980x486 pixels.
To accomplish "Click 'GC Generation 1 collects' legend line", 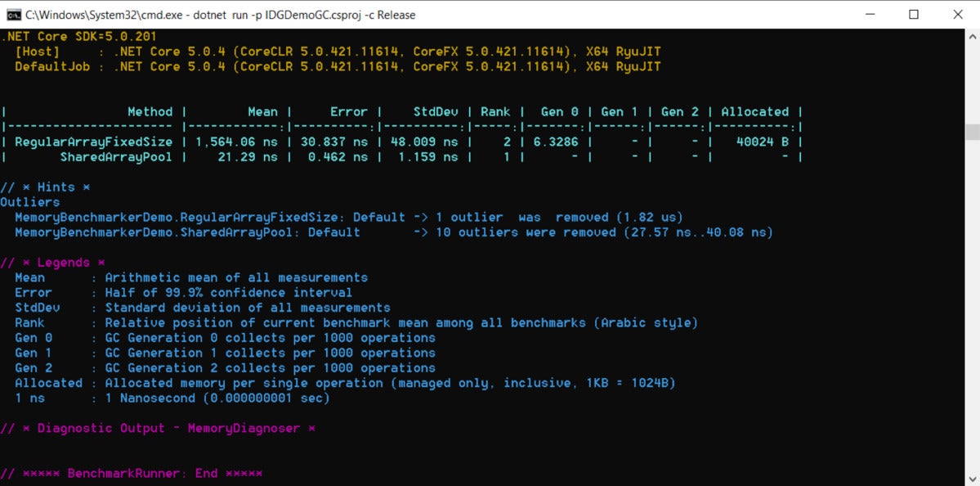I will 270,353.
